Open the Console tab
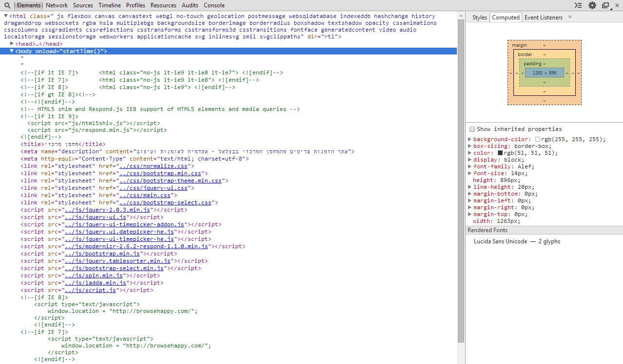The image size is (623, 364). (x=214, y=5)
